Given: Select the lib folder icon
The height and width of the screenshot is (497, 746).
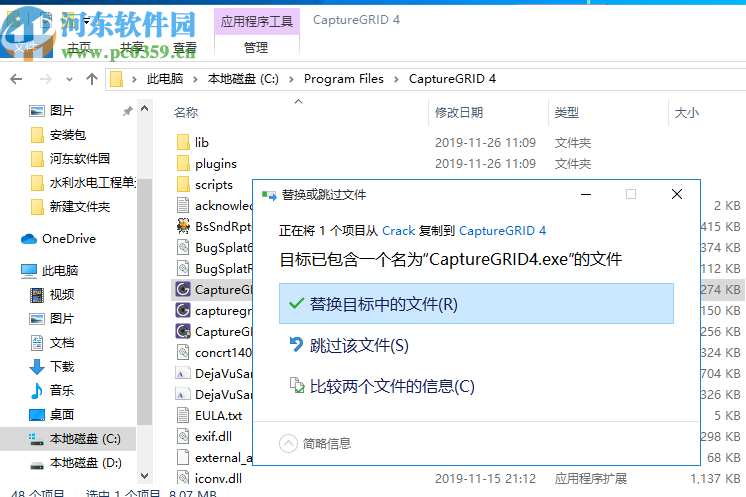Looking at the screenshot, I should (x=183, y=142).
